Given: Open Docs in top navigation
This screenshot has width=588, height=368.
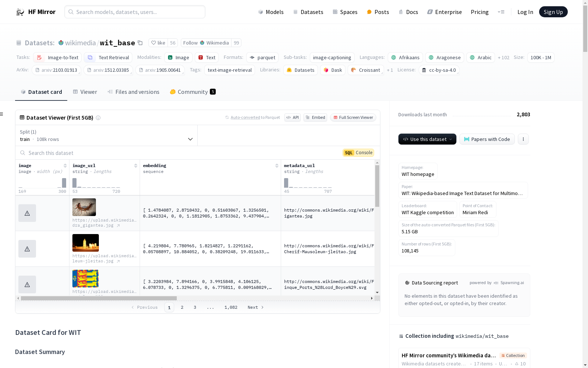Looking at the screenshot, I should pyautogui.click(x=408, y=12).
